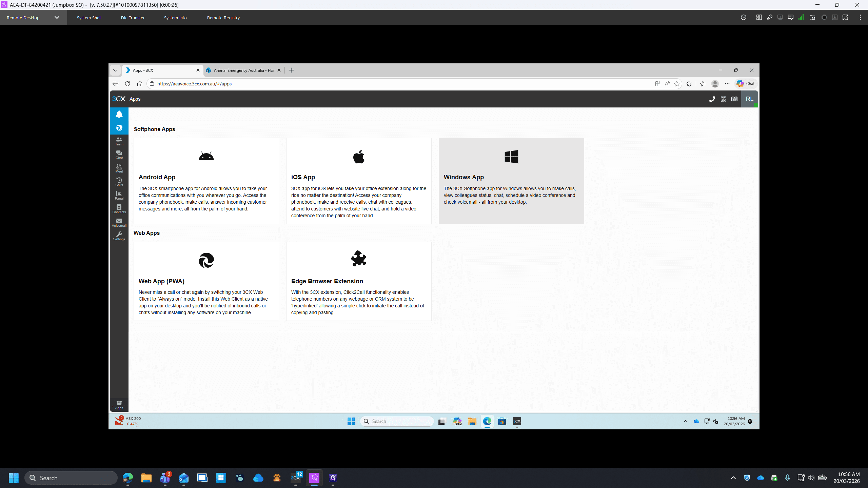Open Calls history in the 3CX sidebar
Image resolution: width=868 pixels, height=488 pixels.
tap(119, 182)
